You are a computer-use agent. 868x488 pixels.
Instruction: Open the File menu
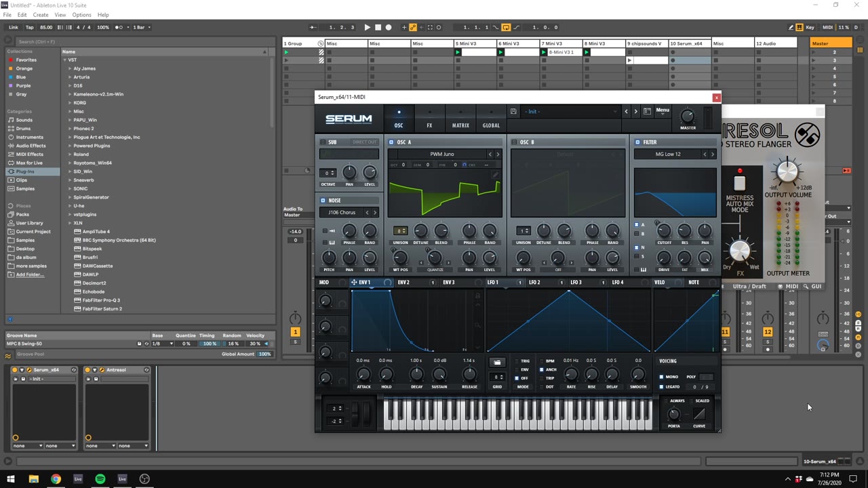(7, 15)
